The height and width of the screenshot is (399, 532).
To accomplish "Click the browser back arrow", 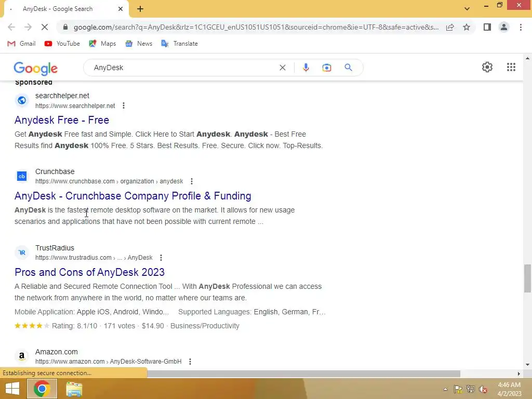I will 11,27.
